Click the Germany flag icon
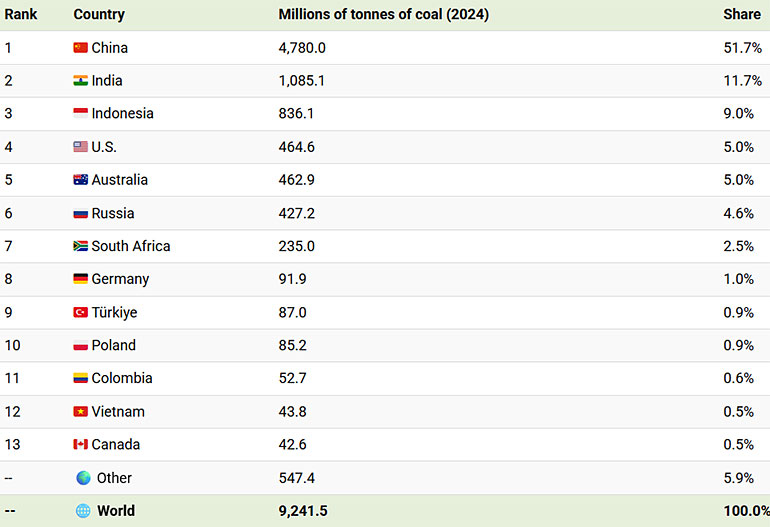Screen dimensions: 770x527 coord(81,279)
